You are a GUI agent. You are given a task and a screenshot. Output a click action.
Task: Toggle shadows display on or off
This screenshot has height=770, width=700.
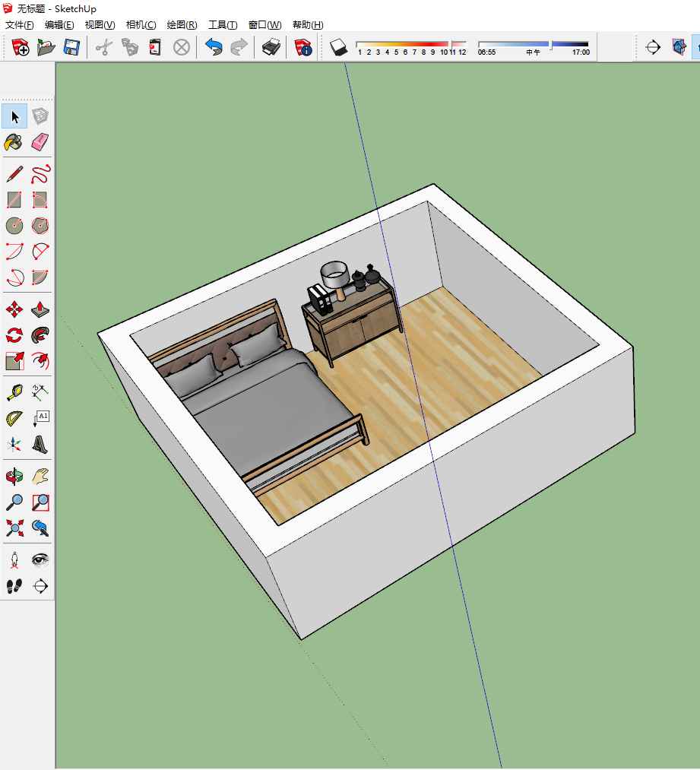point(338,48)
